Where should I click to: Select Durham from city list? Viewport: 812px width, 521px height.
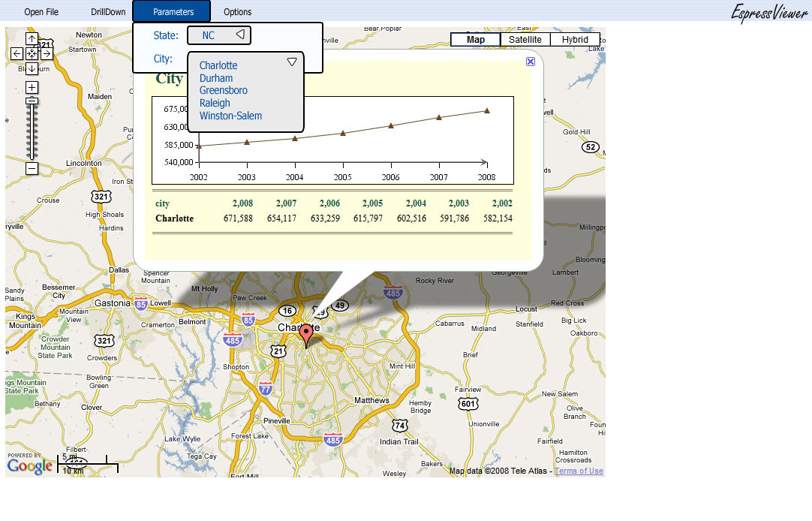tap(216, 78)
